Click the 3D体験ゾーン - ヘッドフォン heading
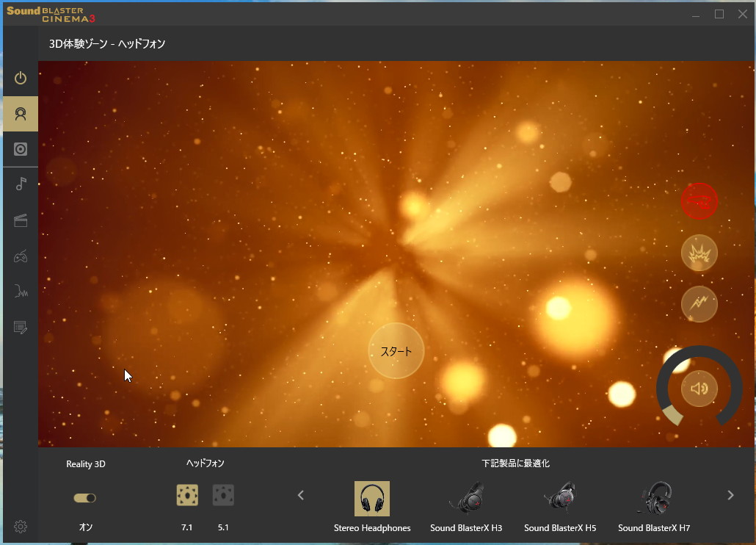The height and width of the screenshot is (545, 756). click(107, 43)
